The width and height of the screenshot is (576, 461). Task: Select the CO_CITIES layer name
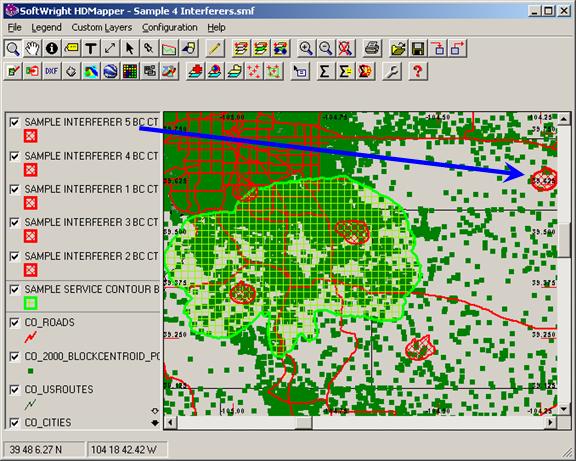coord(48,423)
